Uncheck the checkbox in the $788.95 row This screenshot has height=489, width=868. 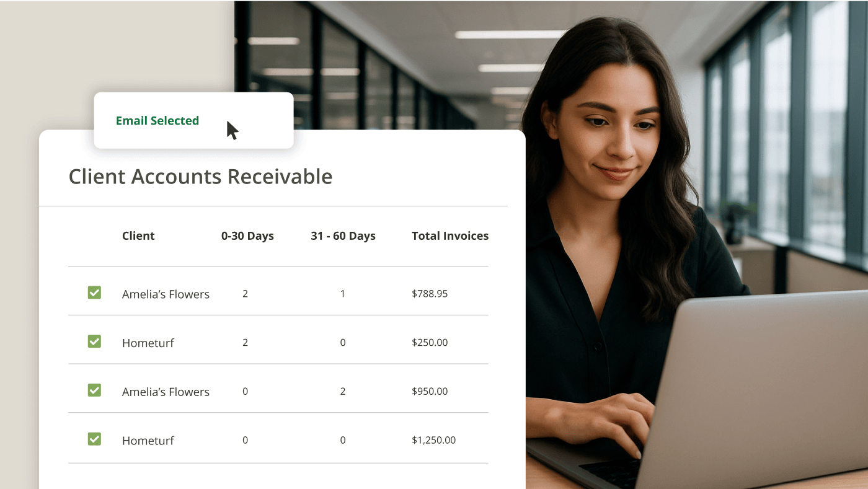coord(94,293)
